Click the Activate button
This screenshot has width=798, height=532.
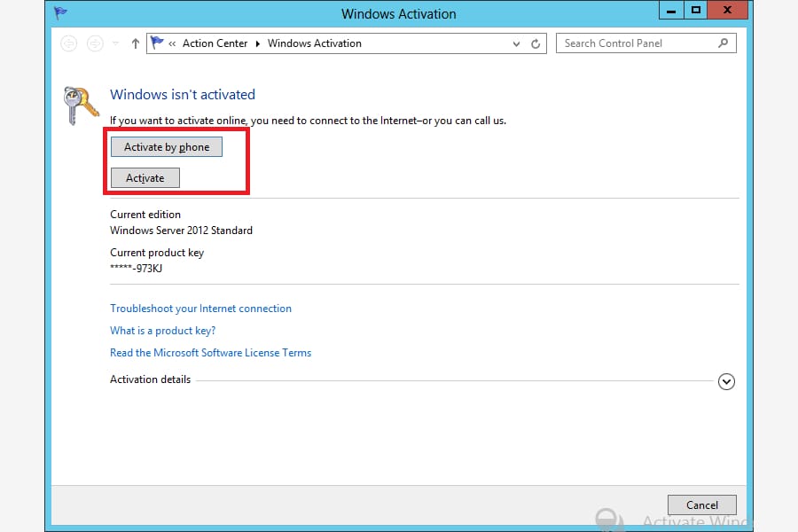[x=145, y=178]
